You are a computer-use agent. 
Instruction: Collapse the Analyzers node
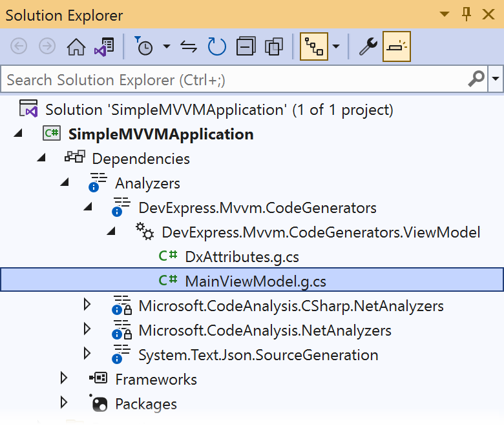tap(65, 182)
